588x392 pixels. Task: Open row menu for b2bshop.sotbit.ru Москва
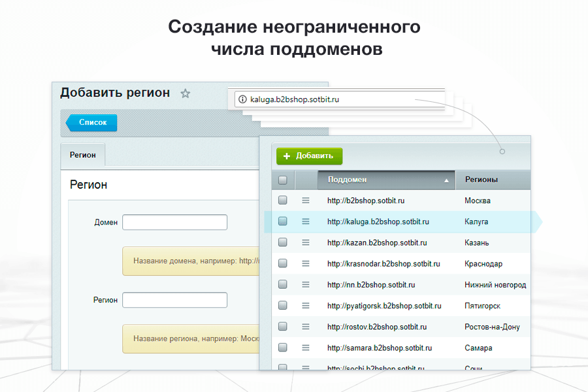tap(305, 201)
